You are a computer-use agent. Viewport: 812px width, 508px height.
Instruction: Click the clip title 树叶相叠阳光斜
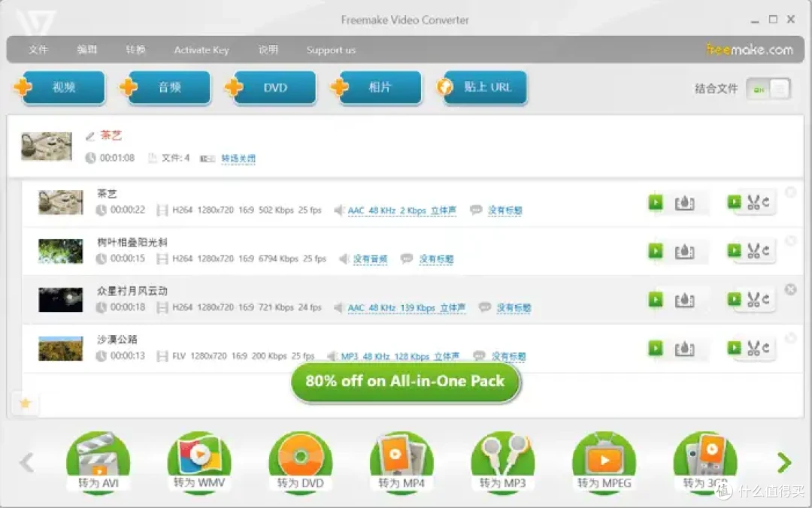click(x=132, y=242)
